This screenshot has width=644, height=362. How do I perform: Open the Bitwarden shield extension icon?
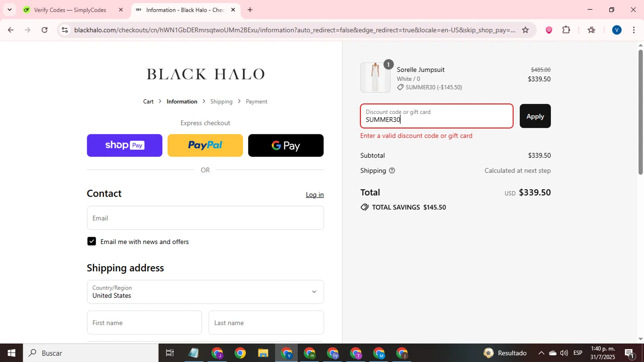[549, 30]
